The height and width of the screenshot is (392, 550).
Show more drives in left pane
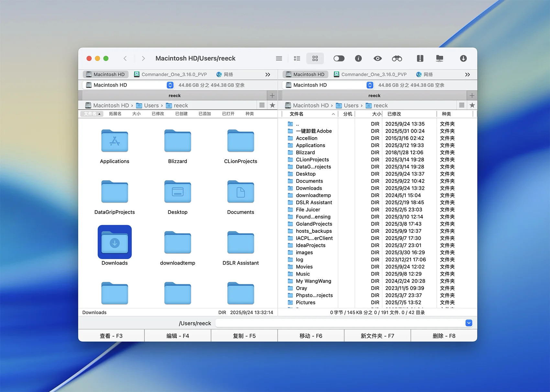coord(268,74)
